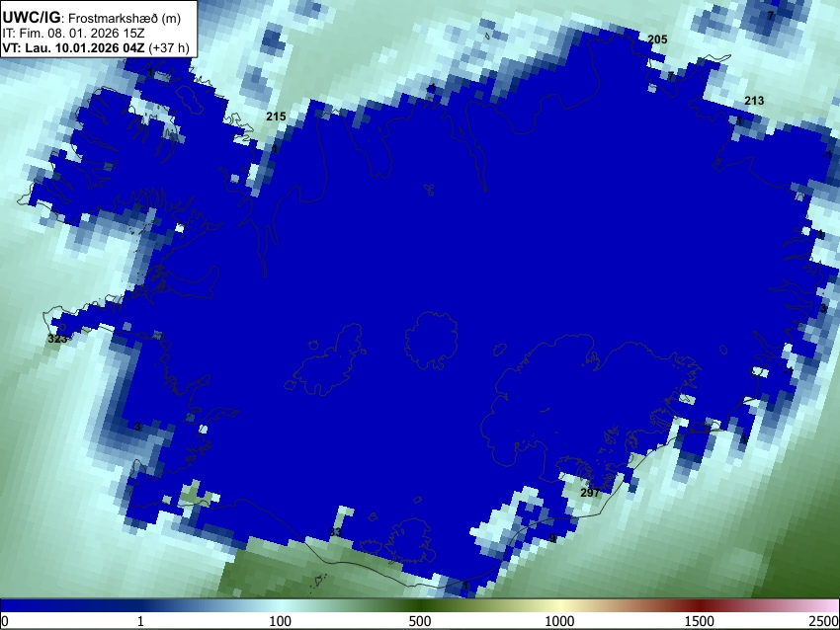
Task: Click the map value '33'
Action: click(x=335, y=531)
